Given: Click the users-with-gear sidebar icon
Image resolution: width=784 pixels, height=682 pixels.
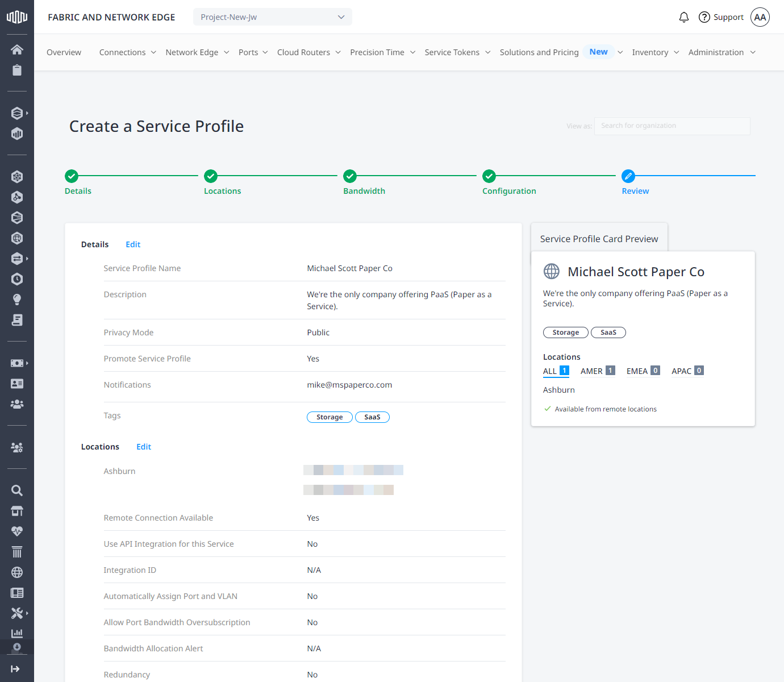Looking at the screenshot, I should (x=17, y=447).
